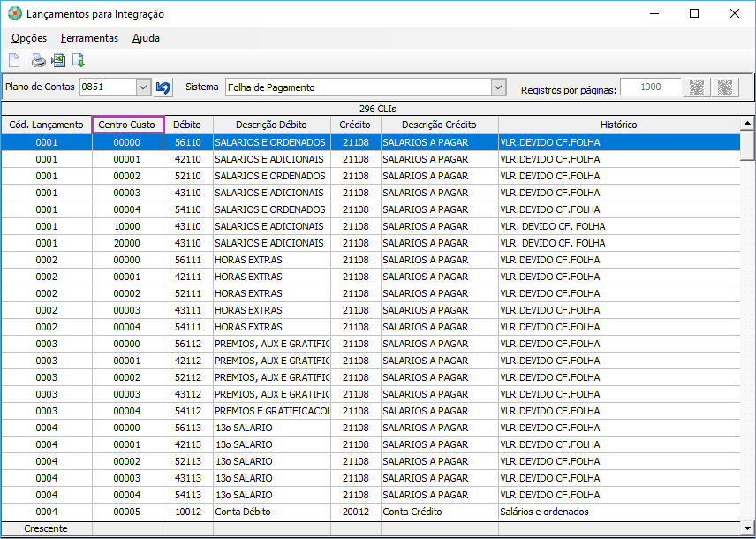Click the document with green arrow icon
Image resolution: width=756 pixels, height=539 pixels.
point(79,61)
